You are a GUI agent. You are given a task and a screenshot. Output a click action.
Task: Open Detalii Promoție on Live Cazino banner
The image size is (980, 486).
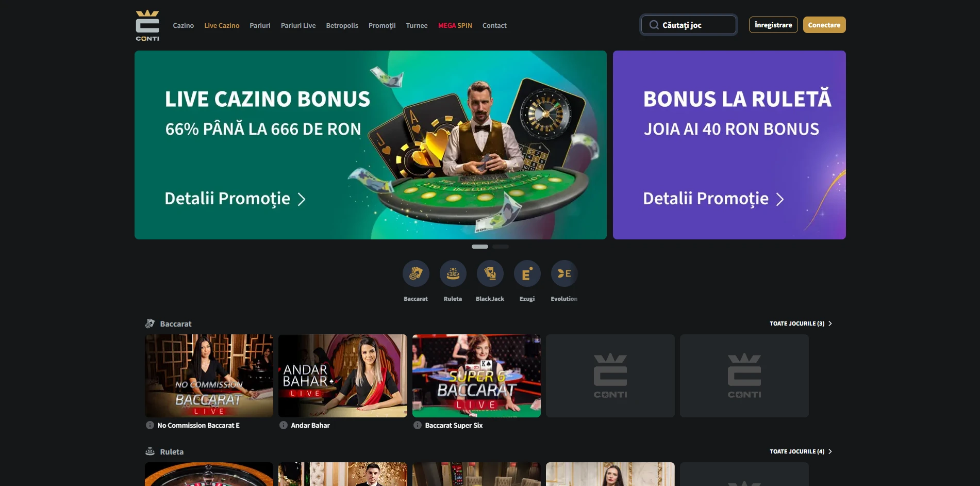235,199
